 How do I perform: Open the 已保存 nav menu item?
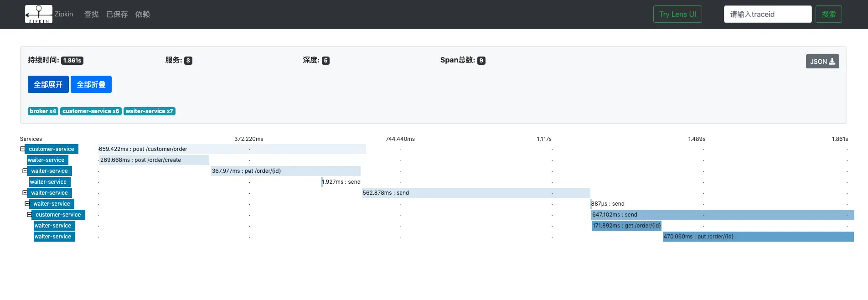(117, 14)
